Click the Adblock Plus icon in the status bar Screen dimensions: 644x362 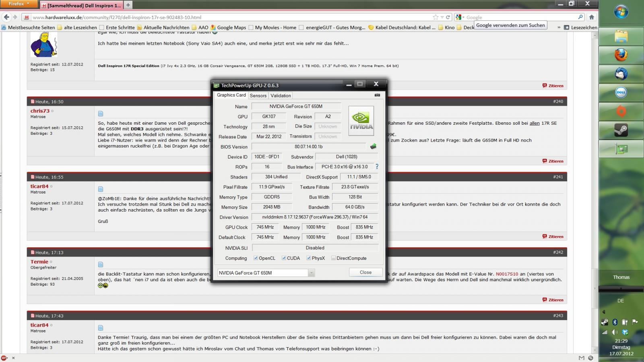[x=4, y=358]
